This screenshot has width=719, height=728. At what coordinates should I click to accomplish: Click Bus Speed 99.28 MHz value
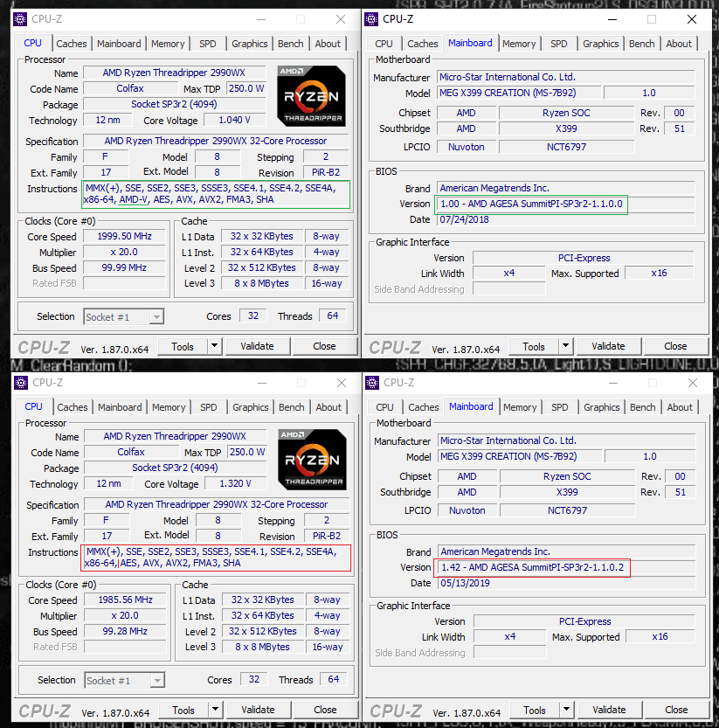tap(125, 631)
